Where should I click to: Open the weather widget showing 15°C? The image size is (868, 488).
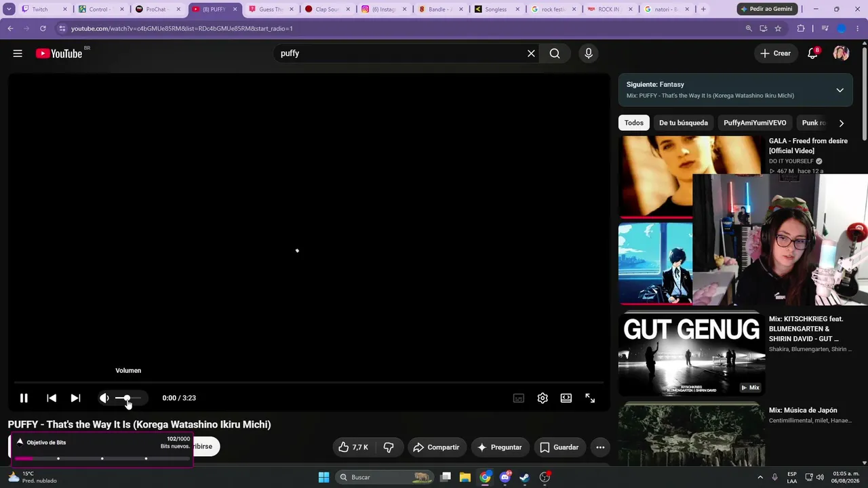[x=33, y=477]
